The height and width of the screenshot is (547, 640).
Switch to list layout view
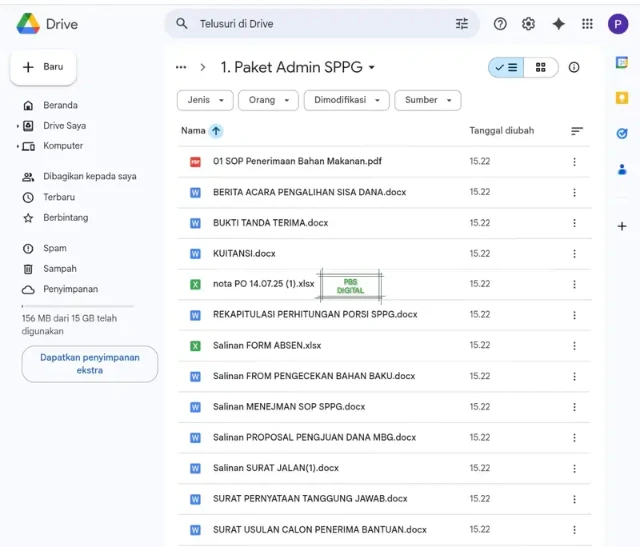[x=507, y=67]
